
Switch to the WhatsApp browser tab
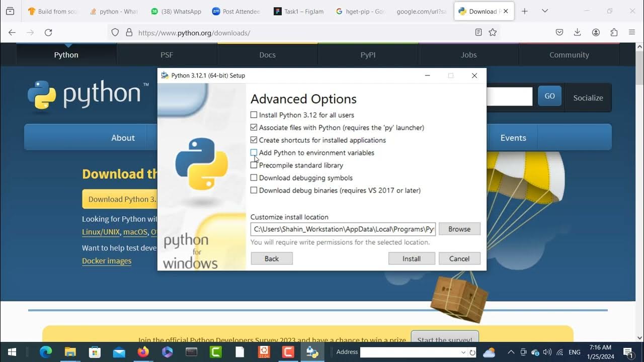click(175, 11)
